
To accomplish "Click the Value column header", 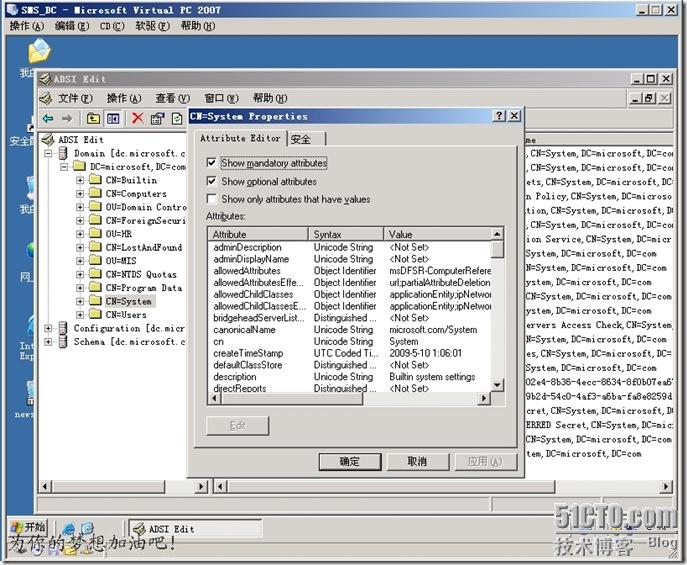I will pyautogui.click(x=437, y=234).
